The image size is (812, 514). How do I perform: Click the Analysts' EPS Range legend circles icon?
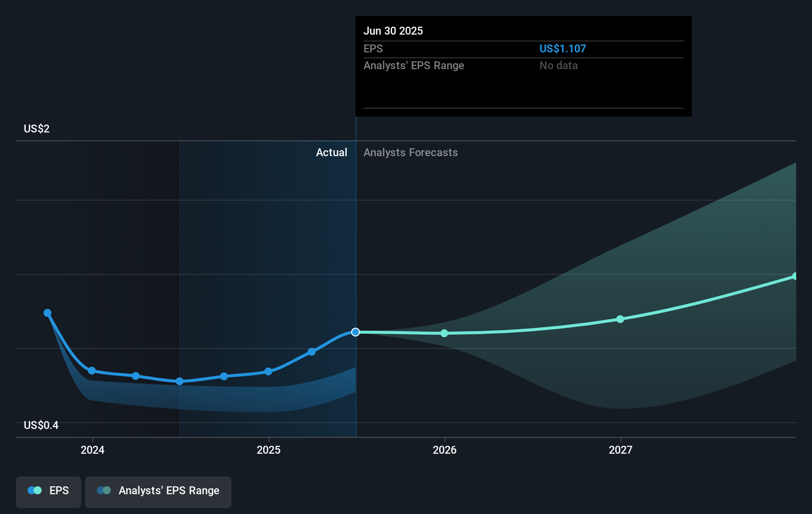pos(103,490)
